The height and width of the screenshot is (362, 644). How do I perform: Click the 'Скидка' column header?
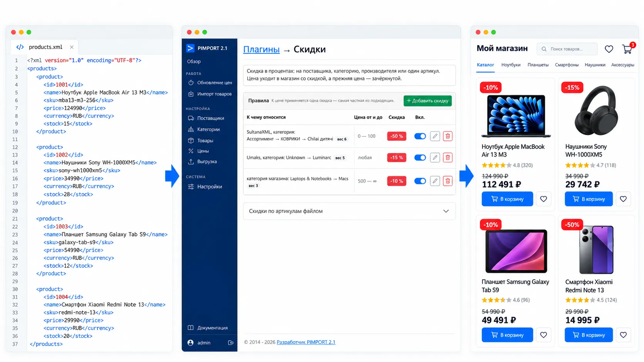(x=397, y=117)
